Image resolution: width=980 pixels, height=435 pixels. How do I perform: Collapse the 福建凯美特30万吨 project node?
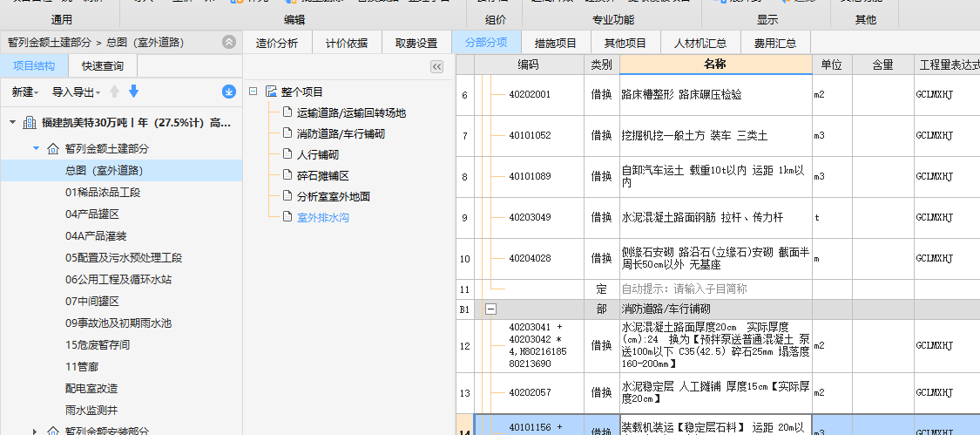tap(12, 123)
